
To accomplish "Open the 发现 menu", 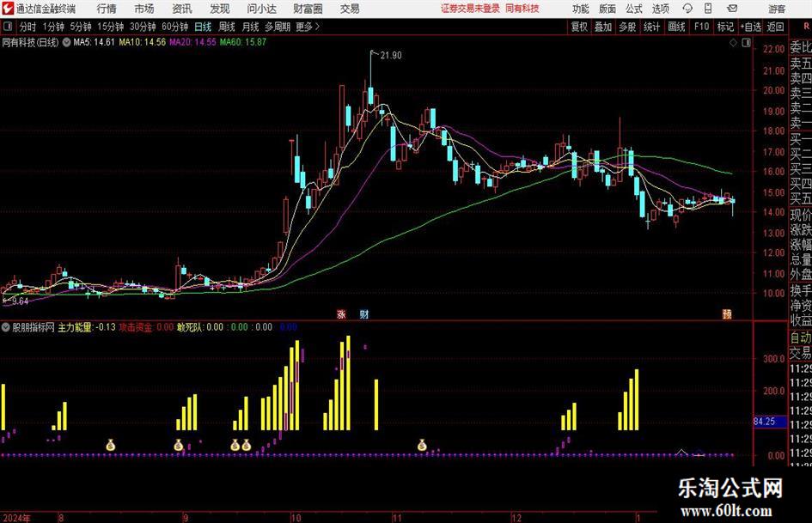I will [x=220, y=9].
